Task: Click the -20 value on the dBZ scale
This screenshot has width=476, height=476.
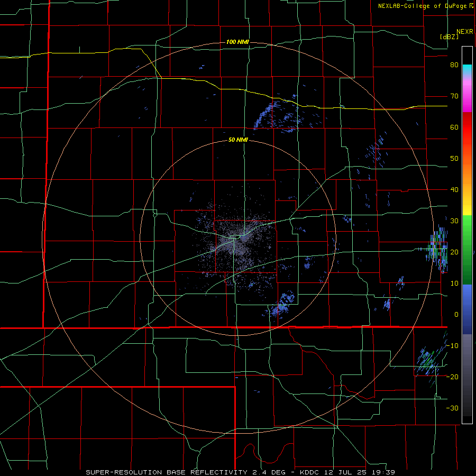Action: (x=452, y=377)
